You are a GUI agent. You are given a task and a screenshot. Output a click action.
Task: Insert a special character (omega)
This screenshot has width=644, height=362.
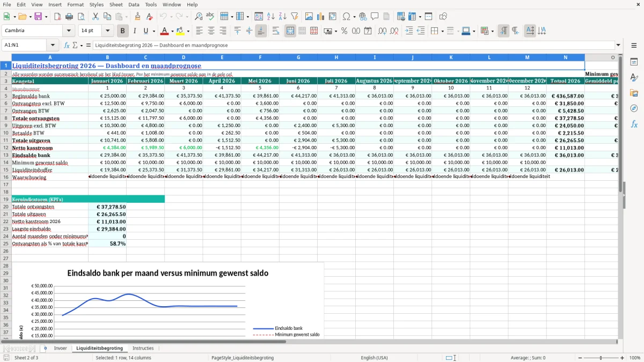[x=346, y=17]
